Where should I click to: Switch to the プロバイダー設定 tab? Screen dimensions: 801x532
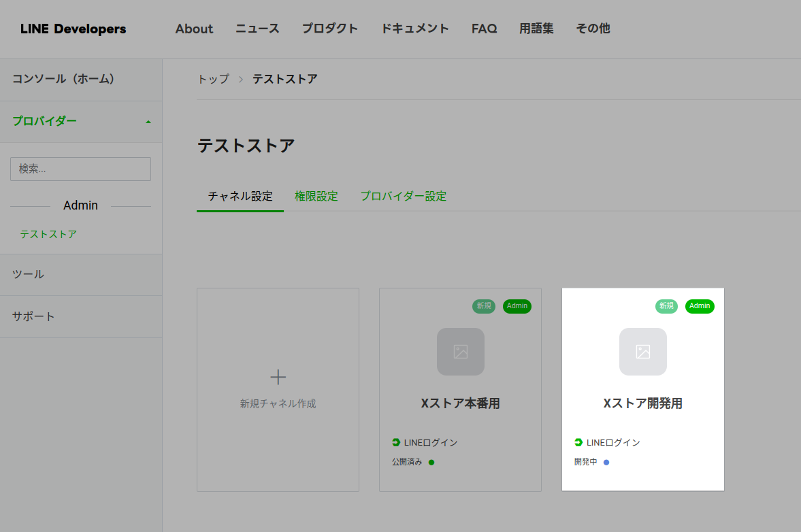point(404,197)
